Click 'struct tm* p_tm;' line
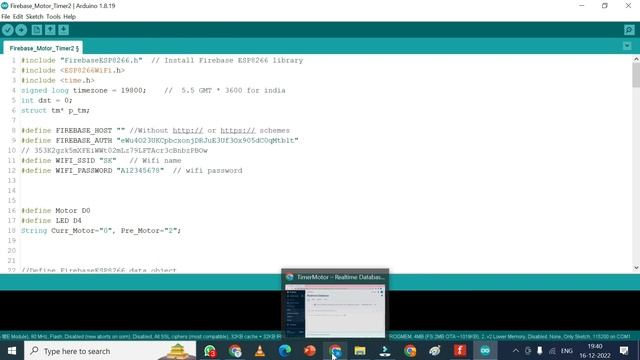 coord(56,111)
